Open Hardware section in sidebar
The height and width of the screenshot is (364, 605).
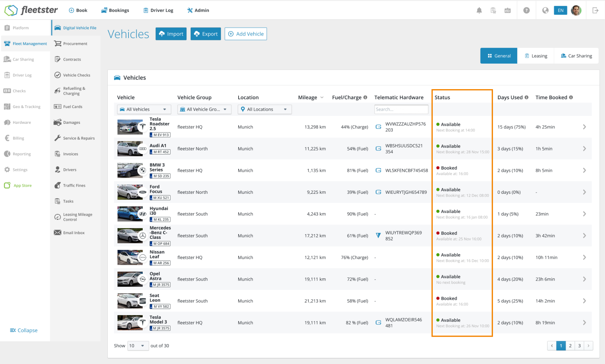click(x=17, y=122)
